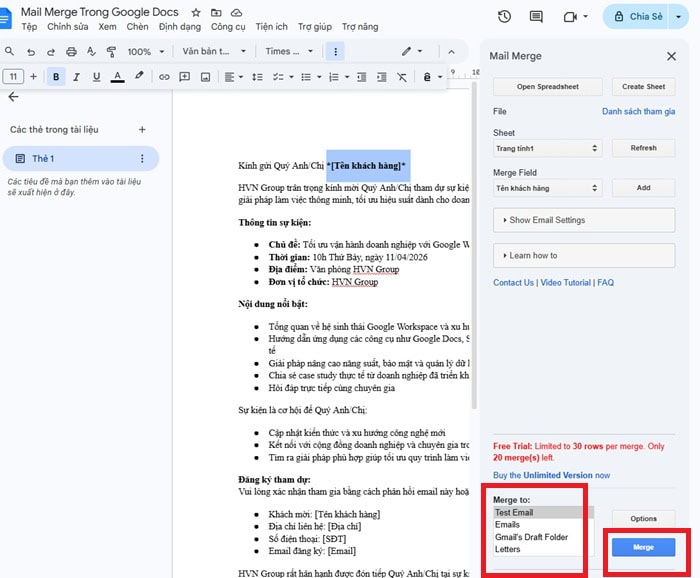Open the Danh sách tham gia file link
The height and width of the screenshot is (578, 700).
(638, 112)
